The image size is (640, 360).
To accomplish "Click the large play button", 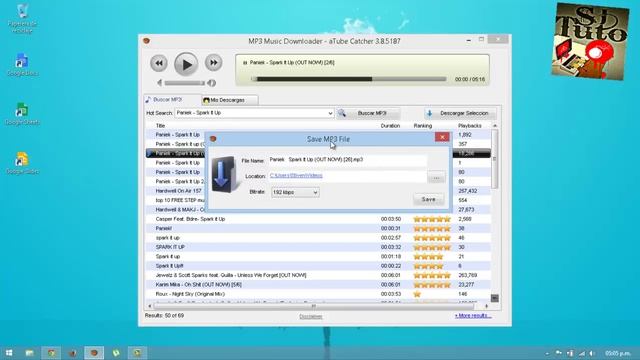I will point(186,64).
